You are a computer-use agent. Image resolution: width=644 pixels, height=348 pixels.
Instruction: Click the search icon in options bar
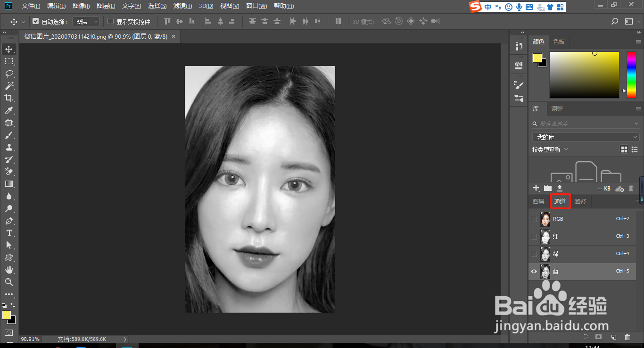click(615, 21)
